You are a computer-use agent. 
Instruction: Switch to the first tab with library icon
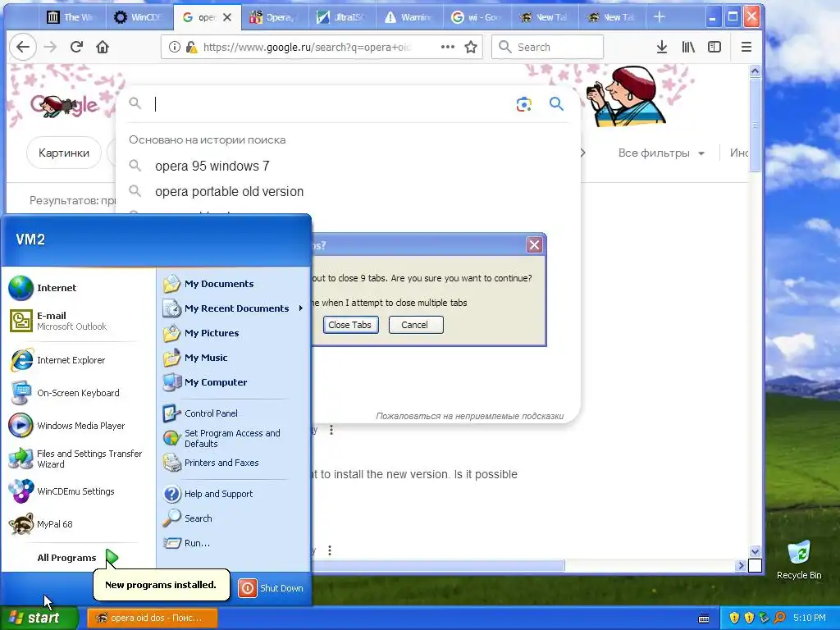tap(71, 17)
